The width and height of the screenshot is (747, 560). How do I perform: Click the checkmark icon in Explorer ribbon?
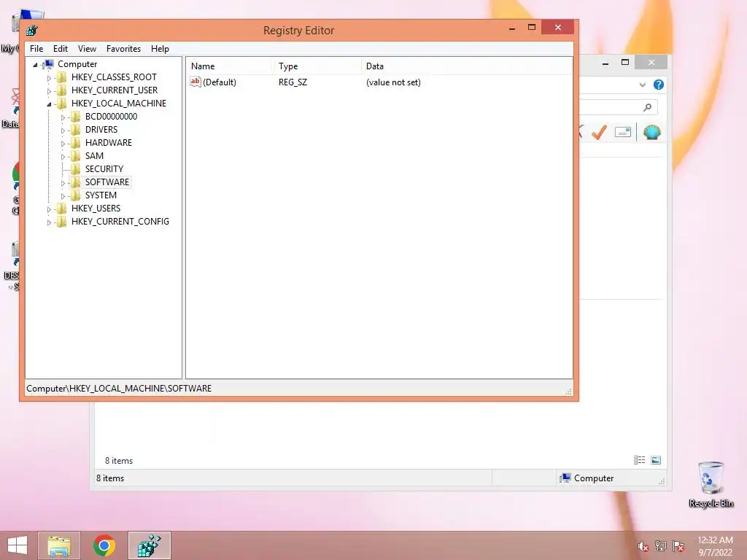point(600,132)
